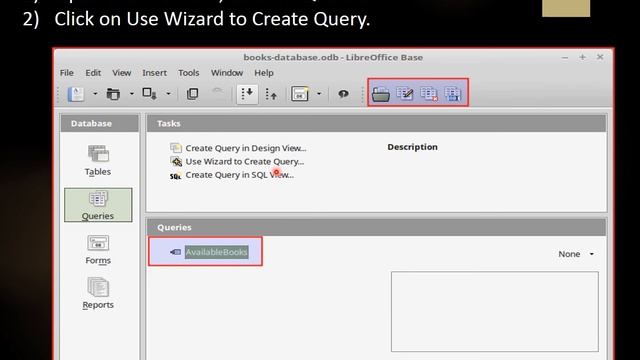Click the Sort Descending icon

(x=271, y=94)
